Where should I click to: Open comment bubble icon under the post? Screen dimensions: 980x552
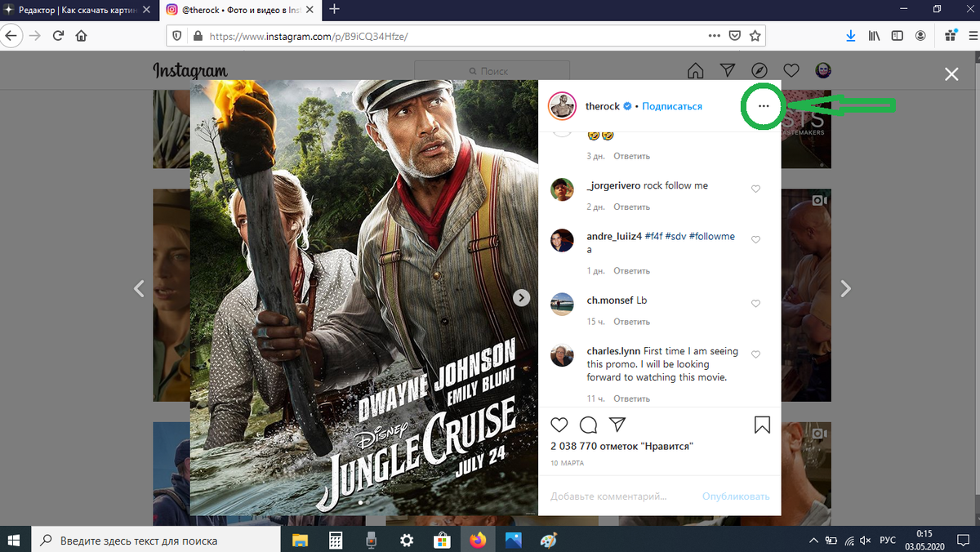pos(588,425)
